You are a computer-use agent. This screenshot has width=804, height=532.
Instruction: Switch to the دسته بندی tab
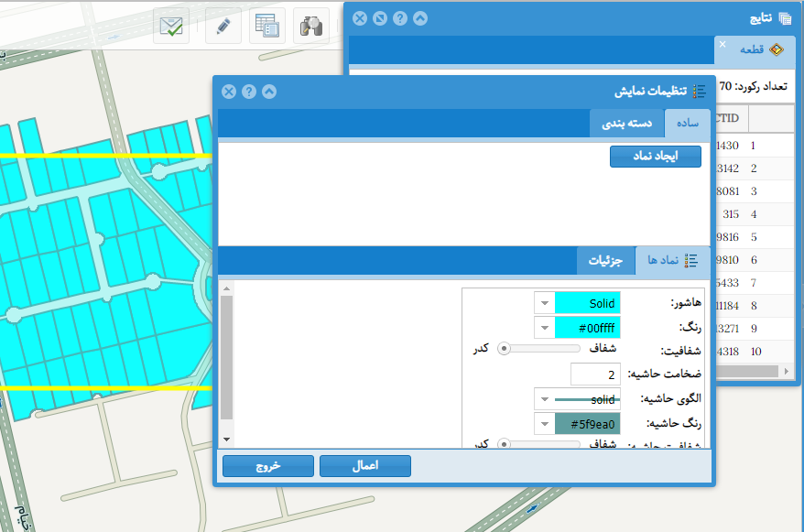click(626, 123)
